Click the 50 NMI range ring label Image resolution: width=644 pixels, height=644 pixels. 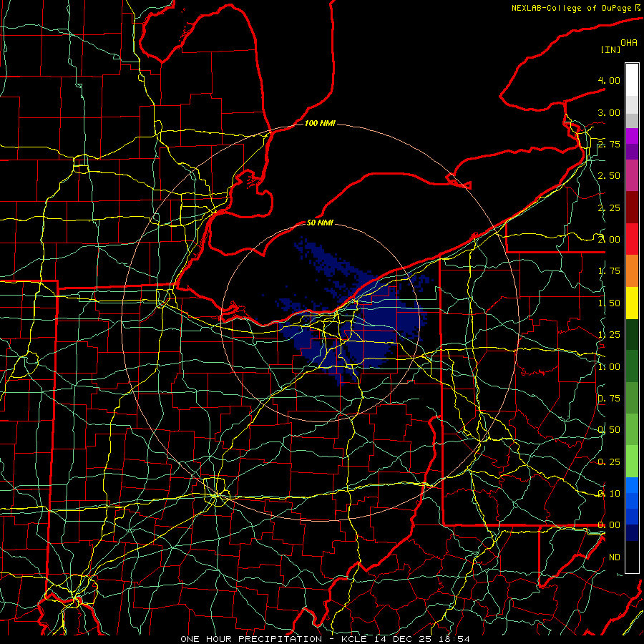pyautogui.click(x=320, y=223)
